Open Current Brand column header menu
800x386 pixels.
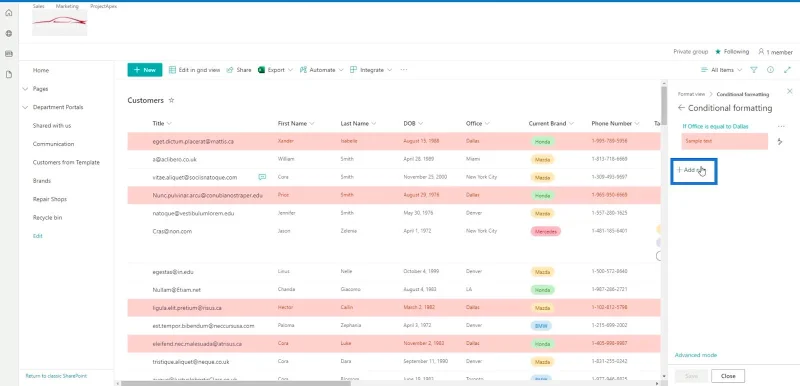(x=551, y=123)
